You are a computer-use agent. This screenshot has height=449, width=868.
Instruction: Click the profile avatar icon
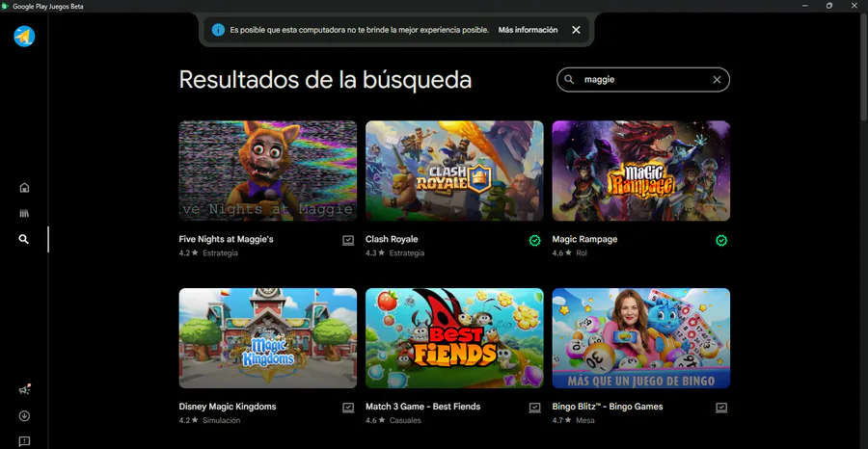point(24,37)
